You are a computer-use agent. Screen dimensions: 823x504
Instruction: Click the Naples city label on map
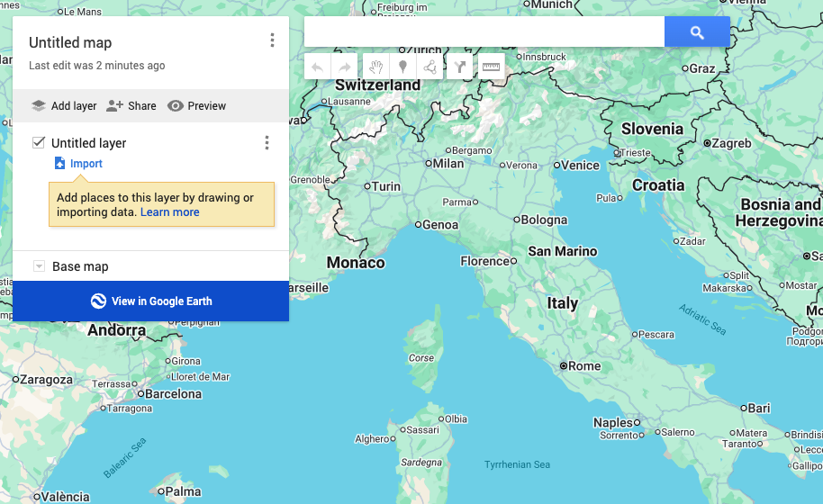[613, 423]
